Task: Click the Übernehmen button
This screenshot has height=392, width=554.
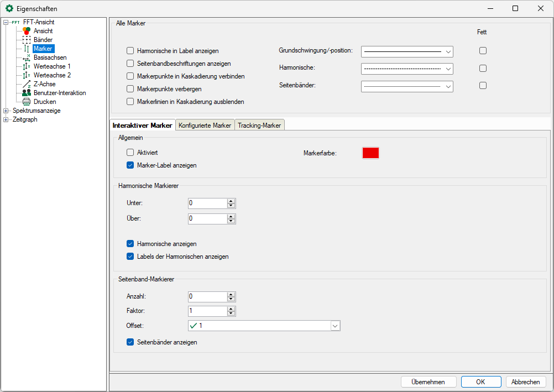Action: [x=428, y=381]
